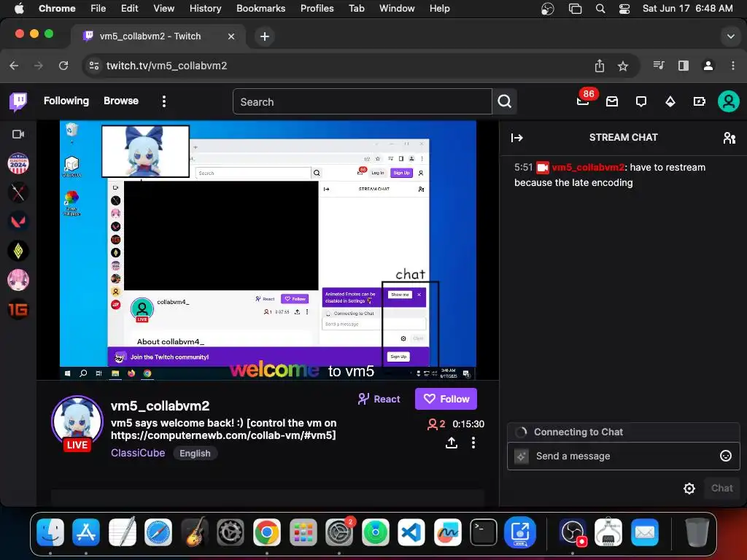The height and width of the screenshot is (560, 747).
Task: Open the user avatar menu in Twitch header
Action: pos(729,101)
